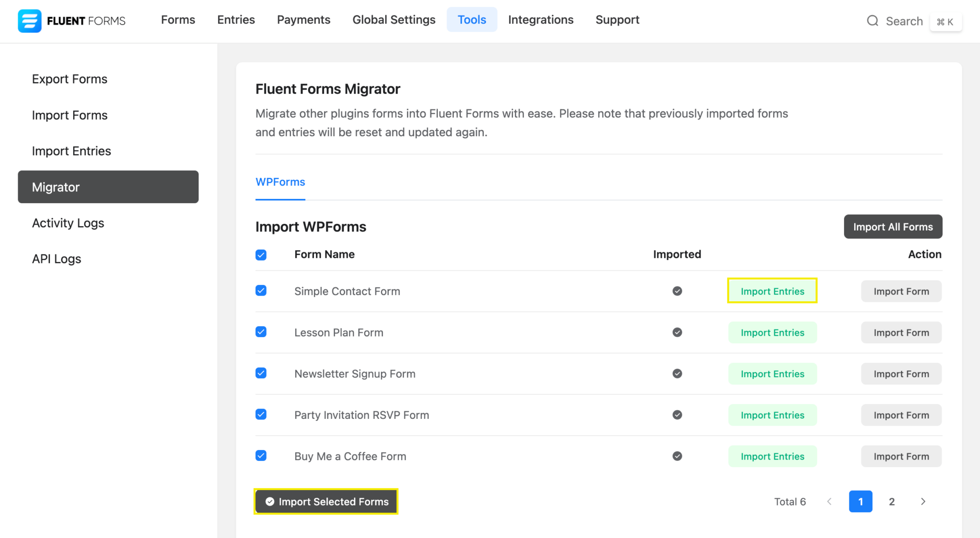Viewport: 980px width, 538px height.
Task: Switch to the WPForms tab
Action: [280, 182]
